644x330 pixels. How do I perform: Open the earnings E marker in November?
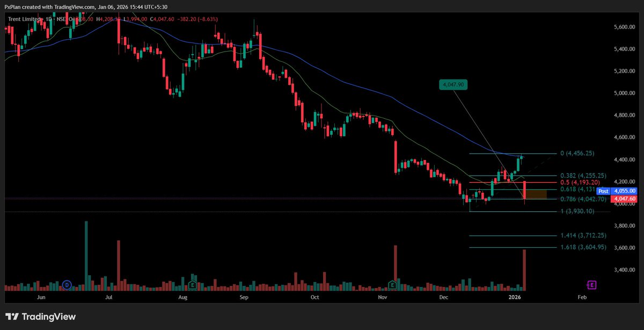(393, 284)
